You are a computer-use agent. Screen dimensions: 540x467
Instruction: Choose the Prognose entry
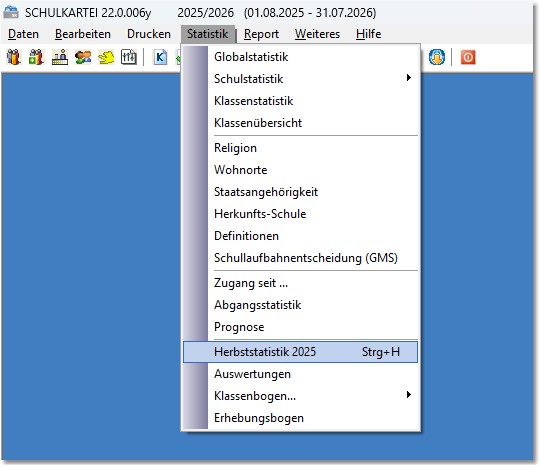(x=300, y=327)
